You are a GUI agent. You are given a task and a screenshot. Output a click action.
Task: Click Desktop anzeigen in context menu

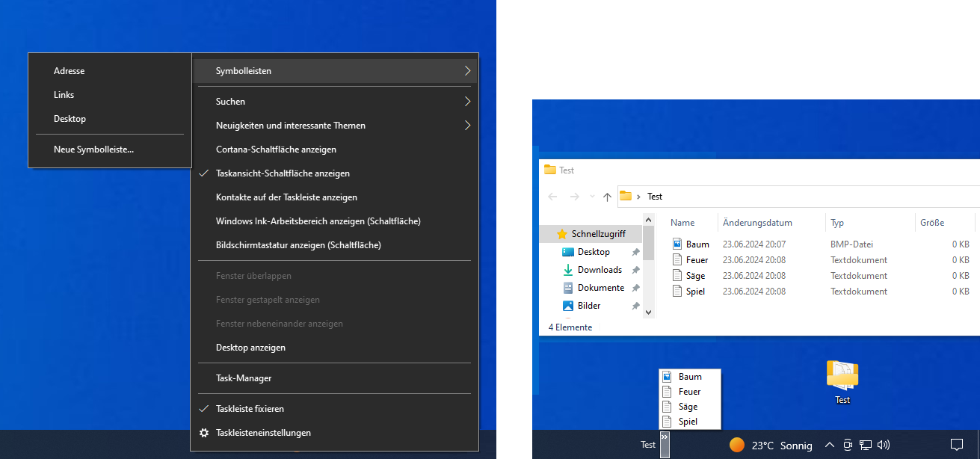[335, 348]
